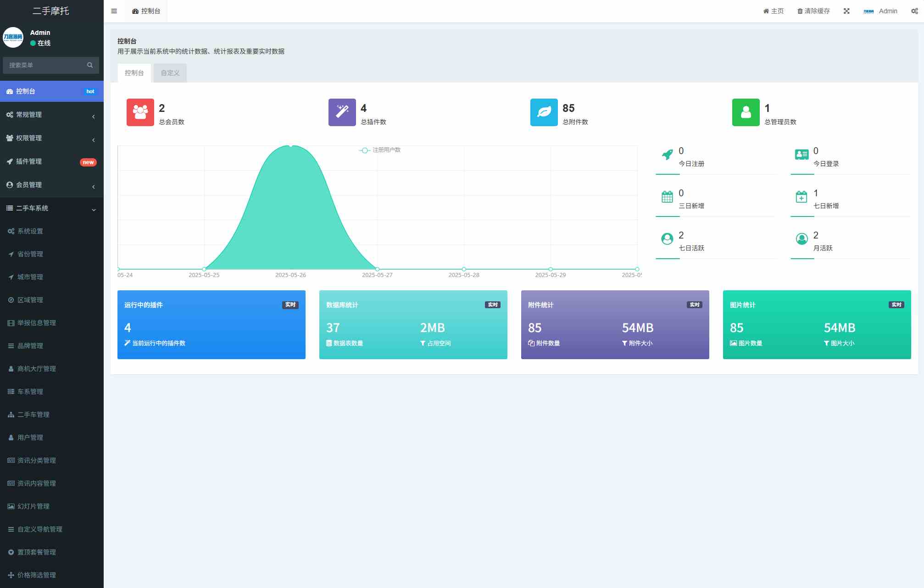Focus the 搜索菜单 search field

(45, 65)
